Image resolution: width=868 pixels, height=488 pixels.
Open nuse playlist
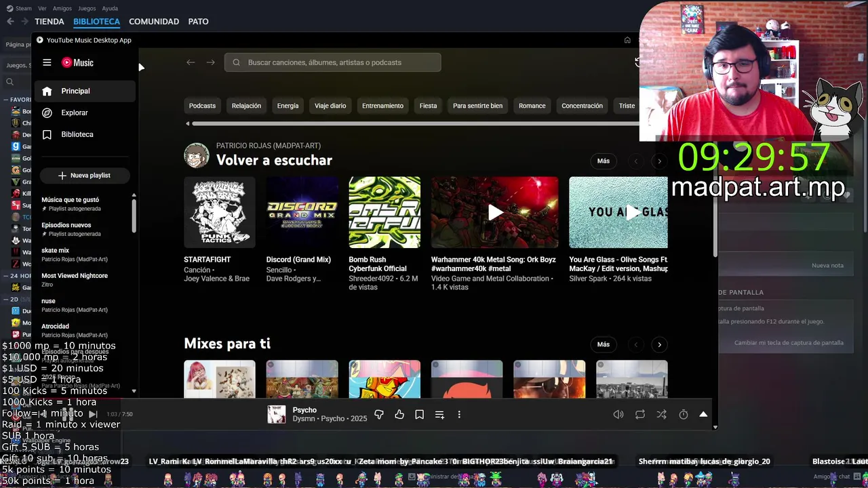pyautogui.click(x=85, y=305)
